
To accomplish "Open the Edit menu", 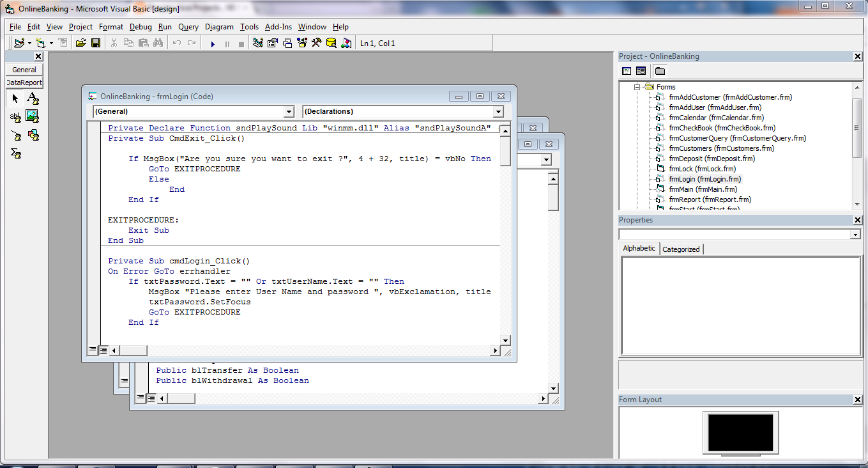I will [x=34, y=27].
